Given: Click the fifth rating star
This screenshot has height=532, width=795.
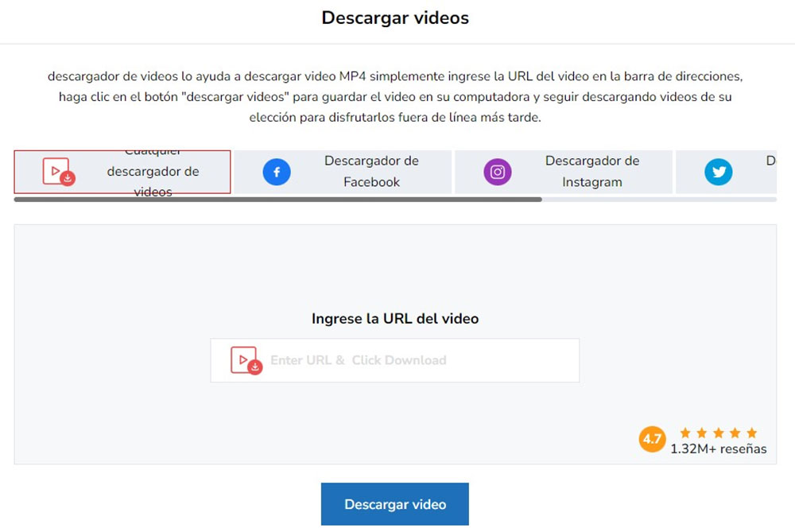Looking at the screenshot, I should [x=751, y=433].
